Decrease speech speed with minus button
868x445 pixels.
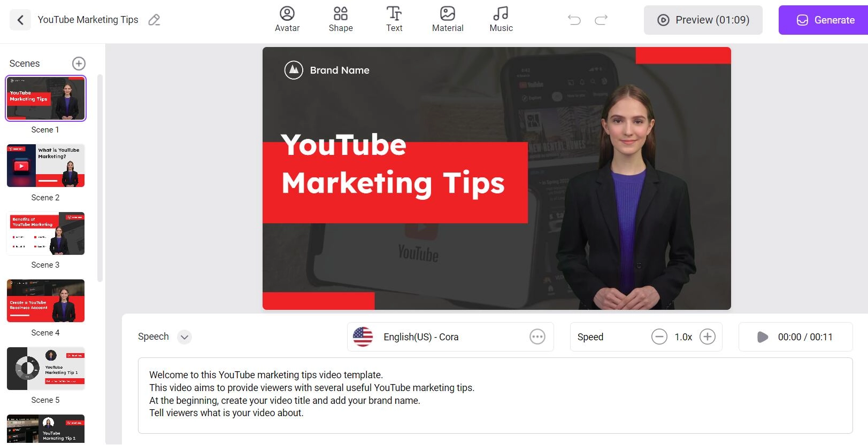(659, 337)
